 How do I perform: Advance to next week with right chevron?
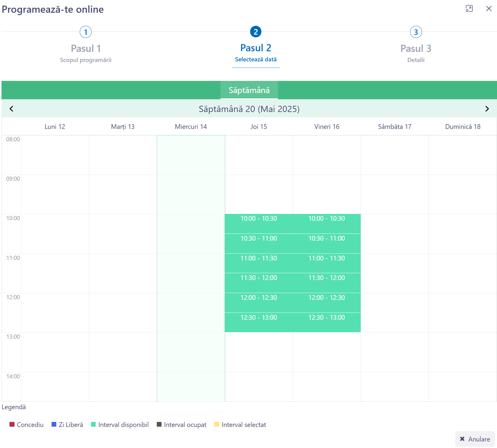[x=487, y=109]
